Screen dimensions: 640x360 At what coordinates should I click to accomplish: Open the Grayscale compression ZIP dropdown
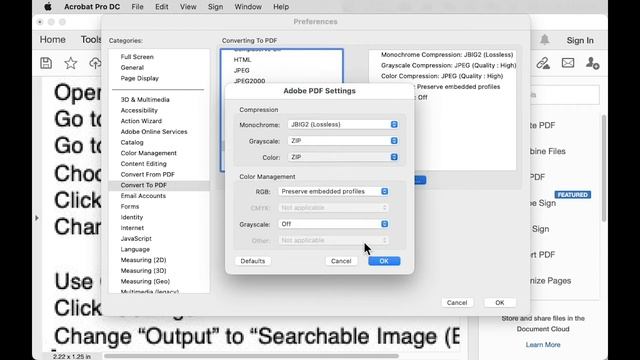[343, 141]
